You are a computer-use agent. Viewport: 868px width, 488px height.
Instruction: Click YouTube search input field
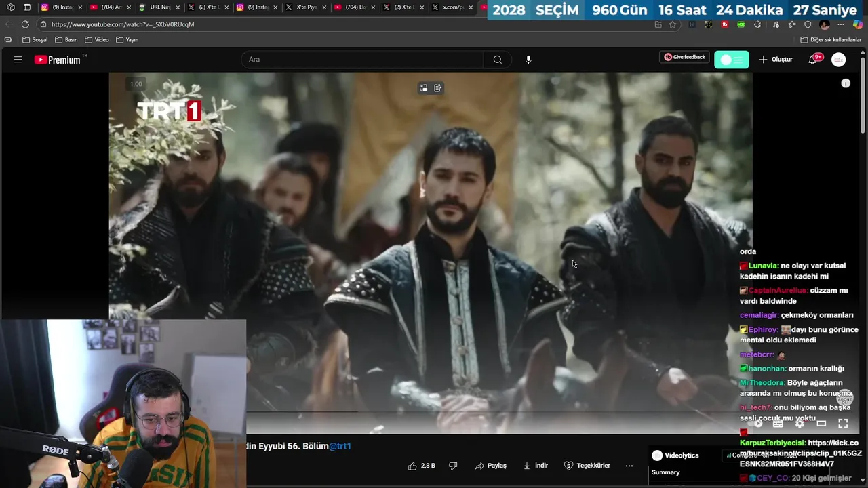pyautogui.click(x=362, y=60)
